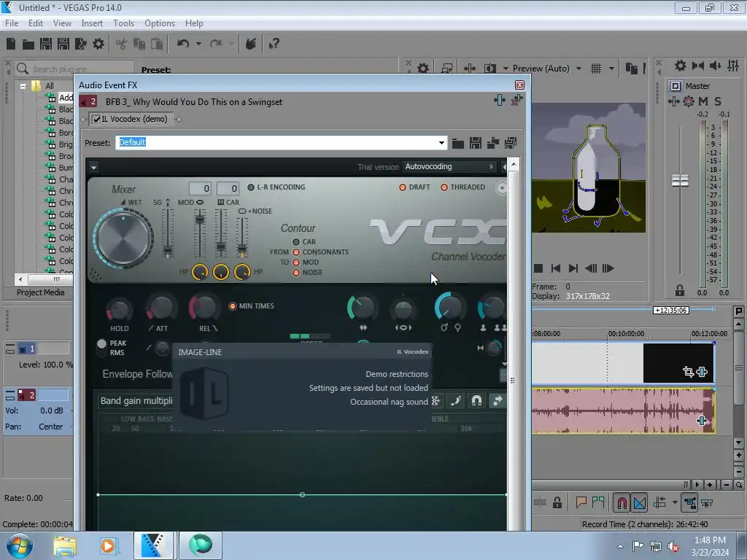This screenshot has width=747, height=560.
Task: Click the Master volume fader handle
Action: 681,181
